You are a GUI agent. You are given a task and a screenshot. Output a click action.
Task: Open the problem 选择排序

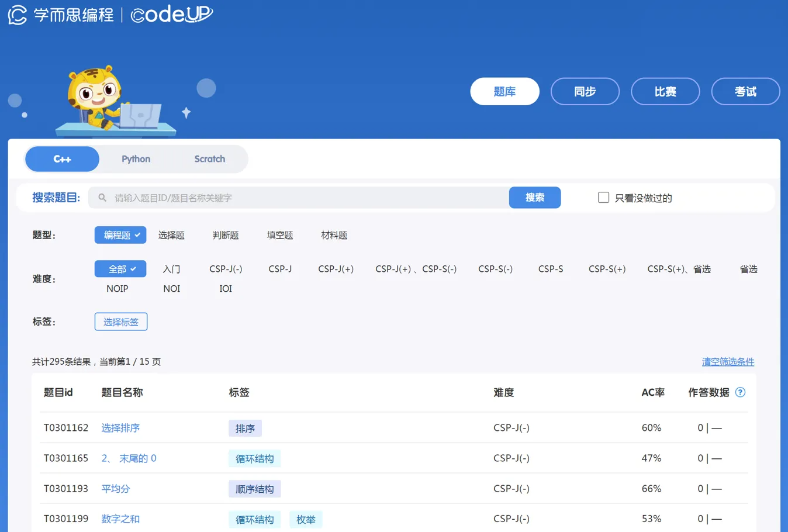coord(120,428)
